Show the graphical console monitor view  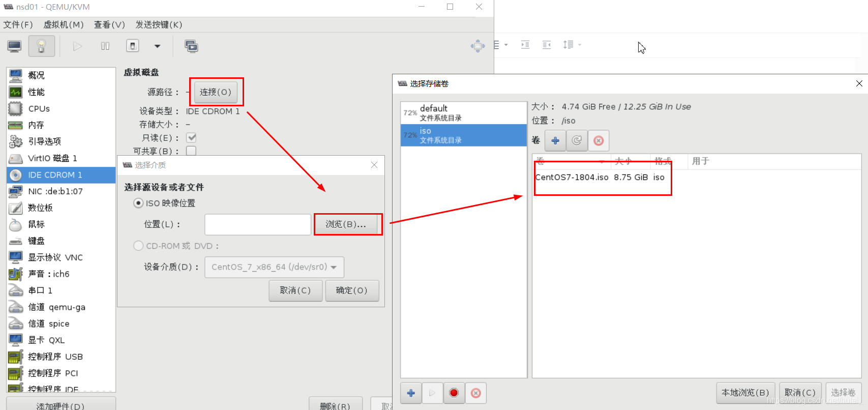(x=14, y=46)
